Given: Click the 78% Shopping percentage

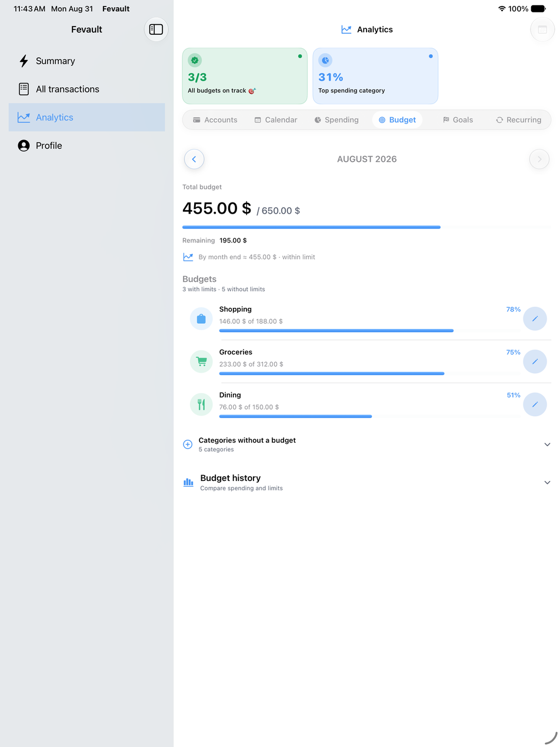Looking at the screenshot, I should (514, 310).
